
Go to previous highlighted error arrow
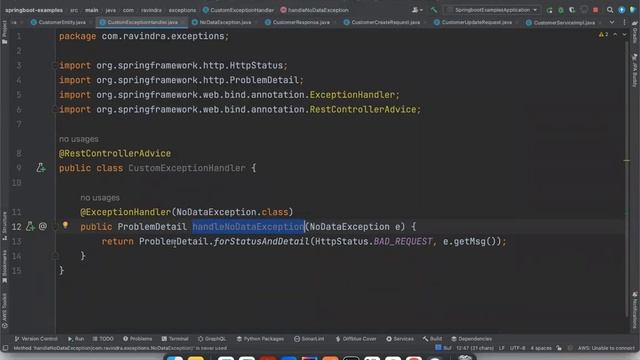tap(615, 35)
